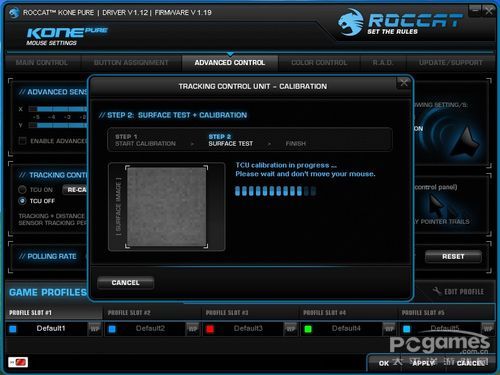Image resolution: width=500 pixels, height=375 pixels.
Task: Select the Default3 profile name
Action: point(248,328)
